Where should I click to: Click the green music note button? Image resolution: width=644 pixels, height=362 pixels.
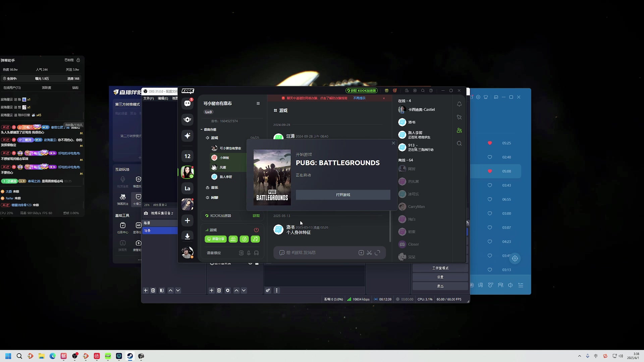255,239
